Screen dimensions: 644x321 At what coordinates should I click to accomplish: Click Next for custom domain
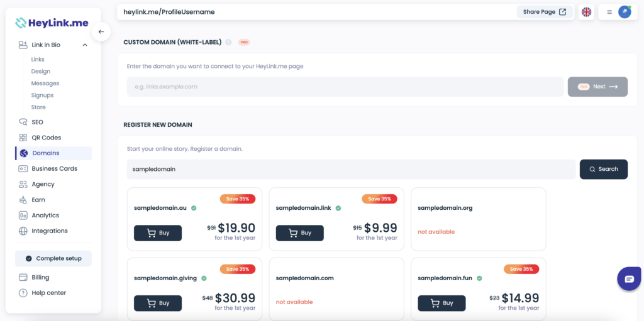coord(597,87)
